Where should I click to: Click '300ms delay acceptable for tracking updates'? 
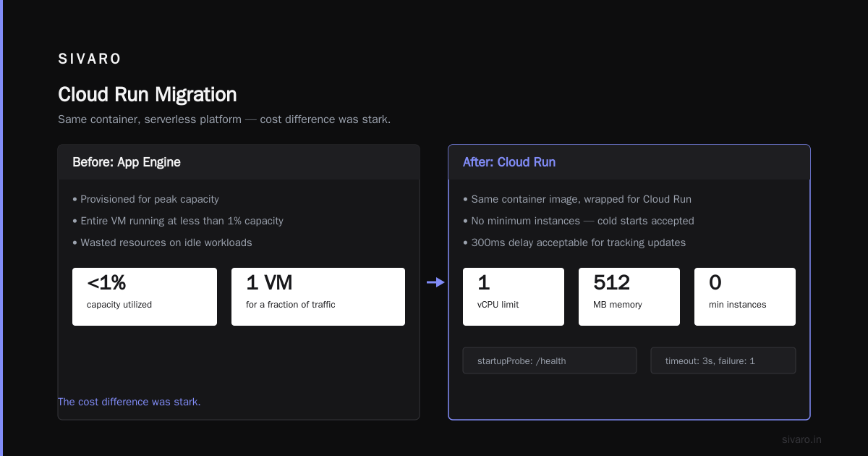point(574,242)
